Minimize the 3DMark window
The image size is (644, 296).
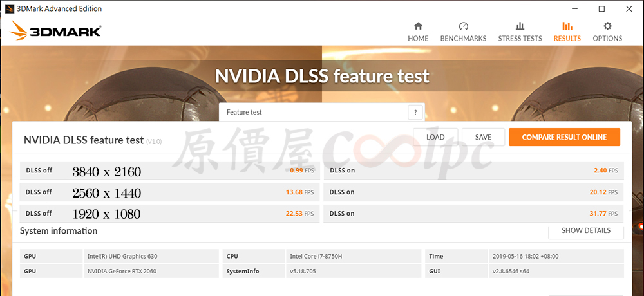574,8
